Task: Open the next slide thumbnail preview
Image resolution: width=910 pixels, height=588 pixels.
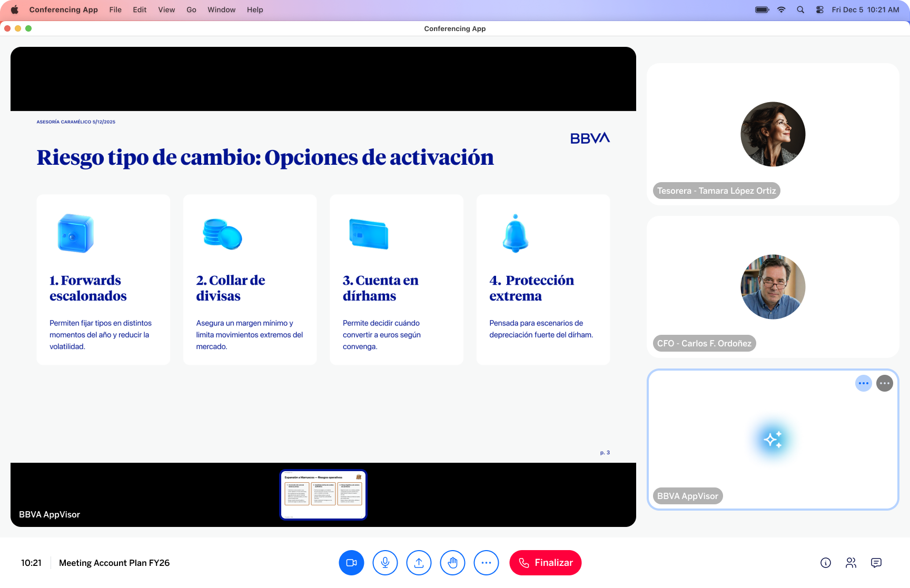Action: coord(323,495)
